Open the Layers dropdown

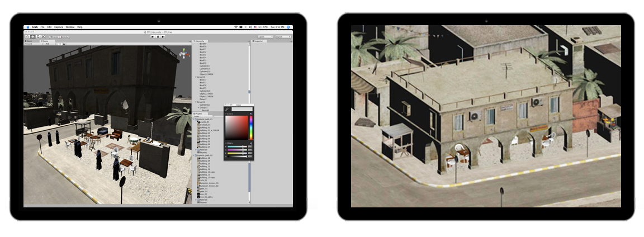(264, 37)
